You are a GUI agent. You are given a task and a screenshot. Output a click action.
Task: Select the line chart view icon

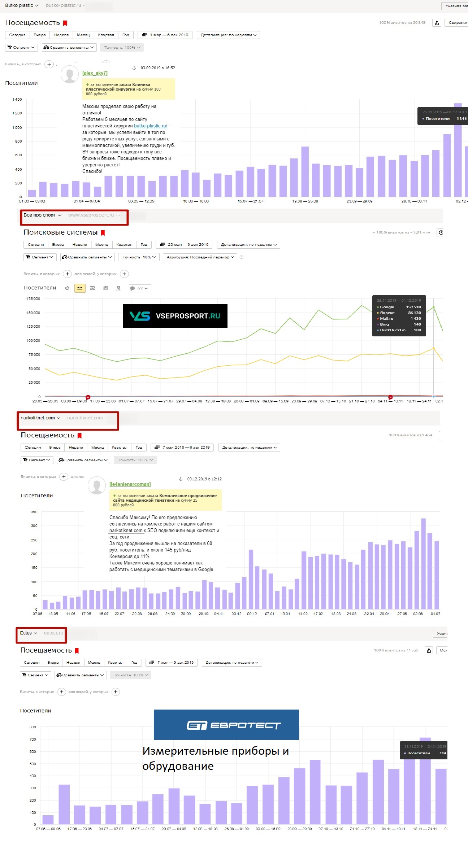coord(80,288)
